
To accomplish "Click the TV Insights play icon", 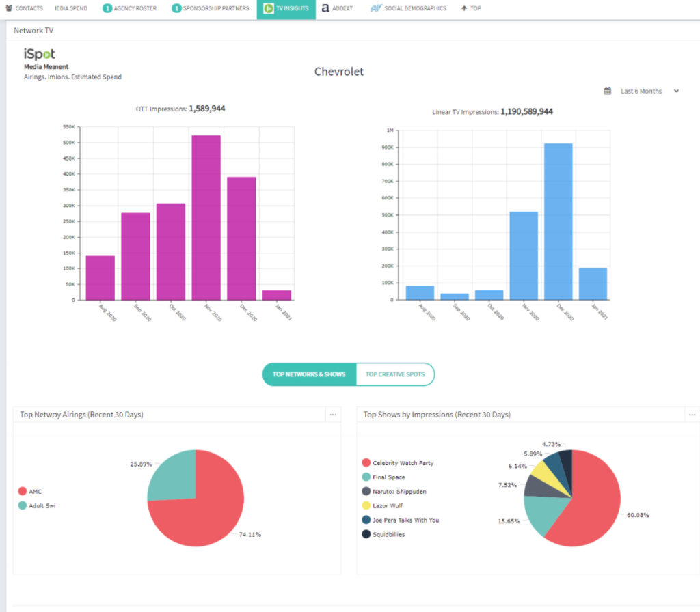I will point(269,8).
